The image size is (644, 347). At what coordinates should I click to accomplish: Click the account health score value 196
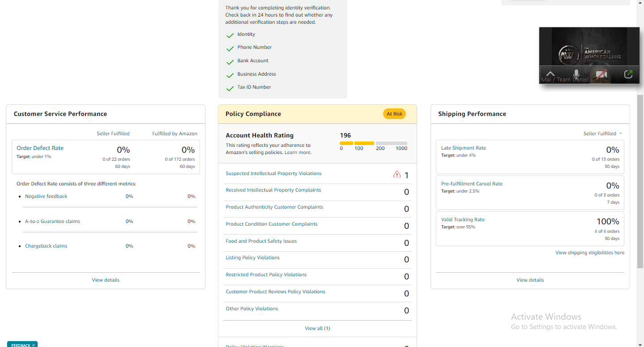pos(345,135)
